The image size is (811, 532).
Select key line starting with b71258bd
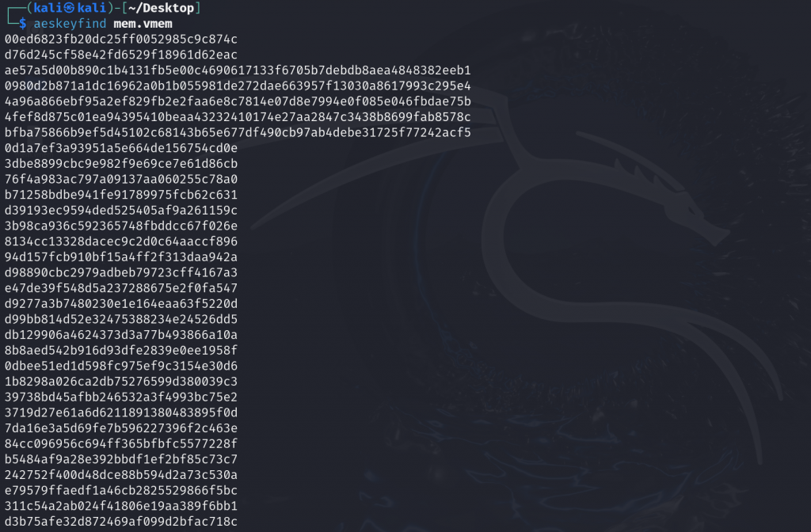pyautogui.click(x=121, y=195)
